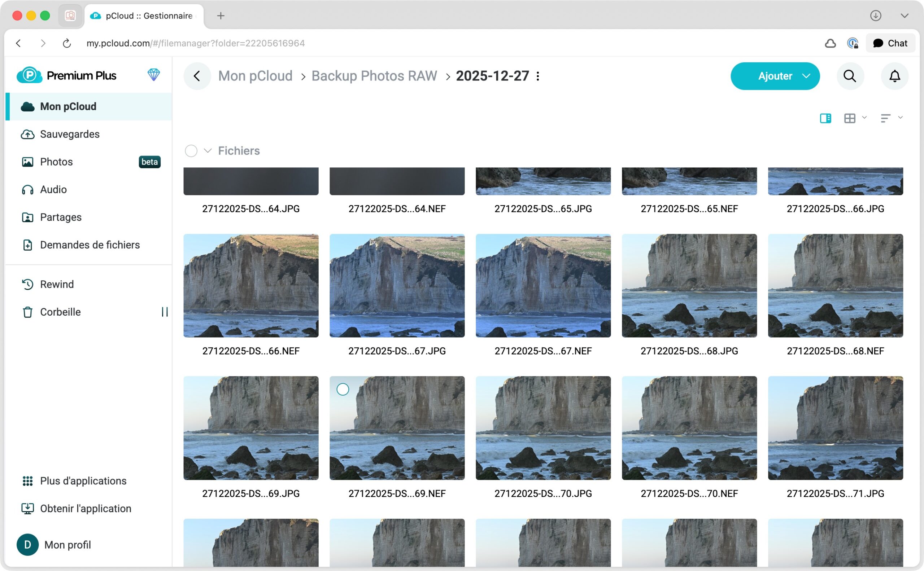Screen dimensions: 924x571
Task: Tick the select-all circle beside Fichiers
Action: point(191,151)
